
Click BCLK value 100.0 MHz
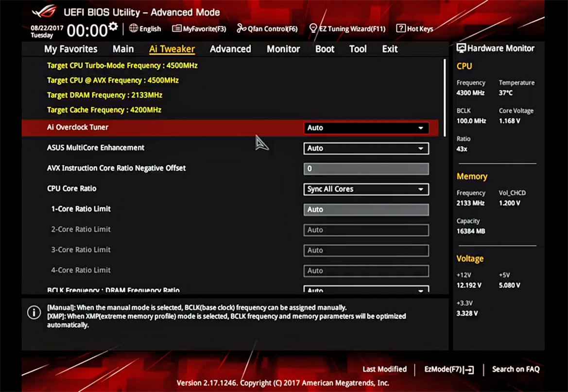coord(471,121)
